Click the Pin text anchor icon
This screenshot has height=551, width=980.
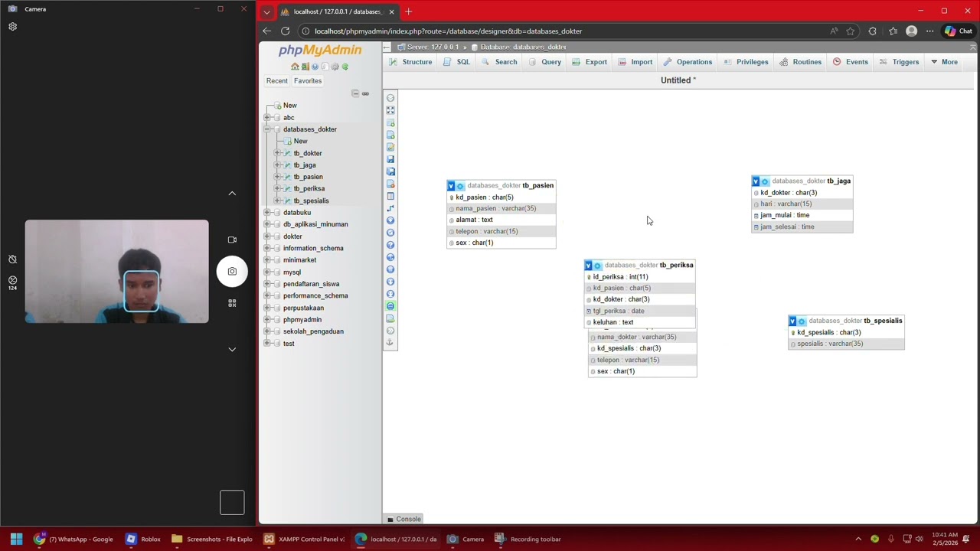390,343
